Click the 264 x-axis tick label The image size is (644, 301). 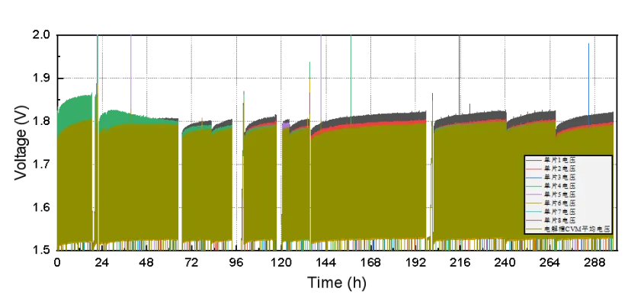tap(550, 263)
